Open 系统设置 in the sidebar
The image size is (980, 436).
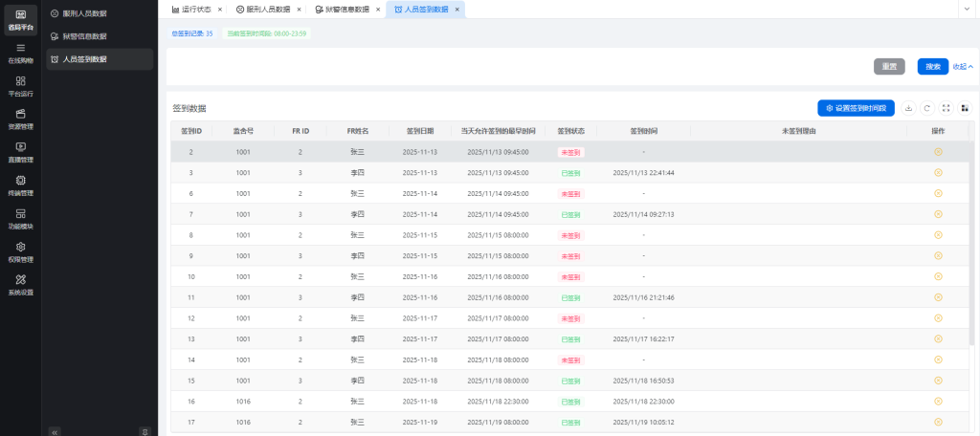[x=20, y=284]
